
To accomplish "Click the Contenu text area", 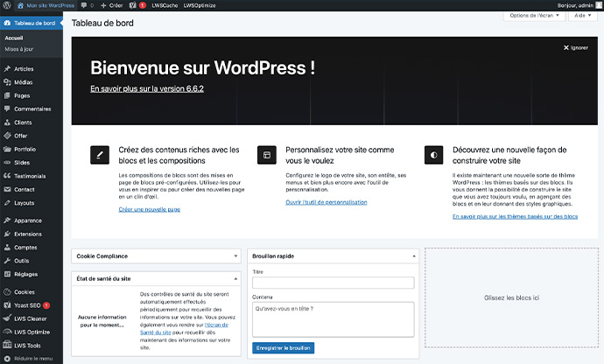I will coord(334,319).
